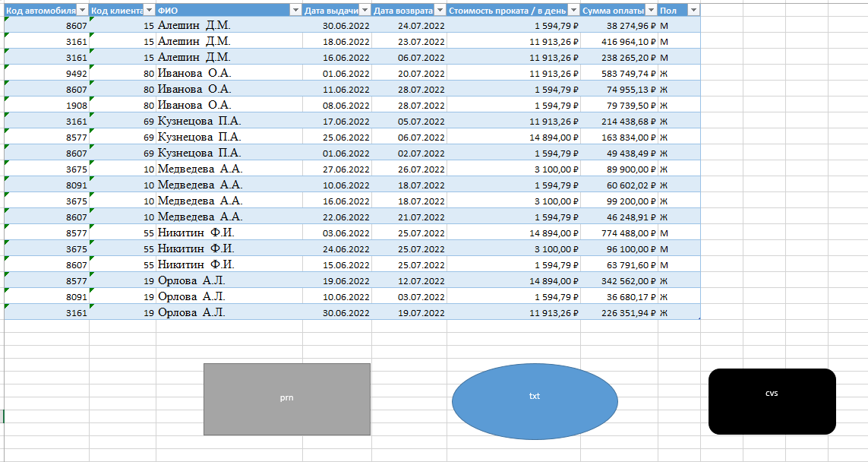The image size is (868, 462).
Task: Open filter dropdown for Код клиента column
Action: coord(150,11)
